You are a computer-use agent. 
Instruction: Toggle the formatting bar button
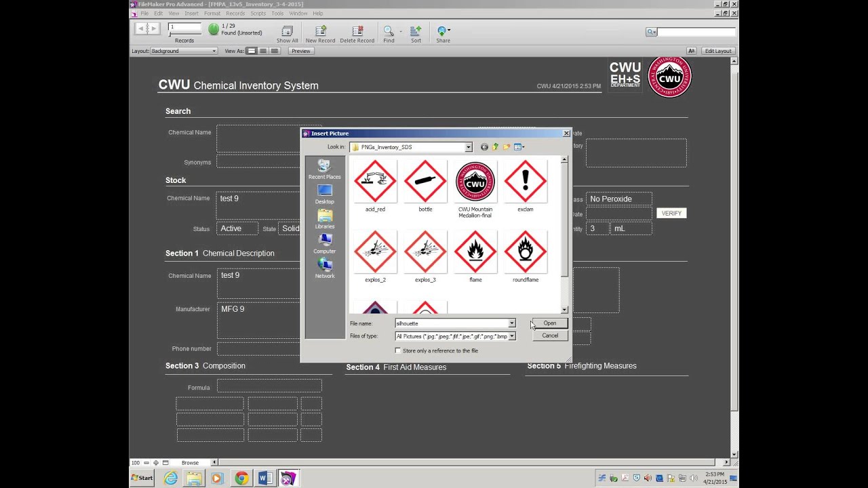691,51
